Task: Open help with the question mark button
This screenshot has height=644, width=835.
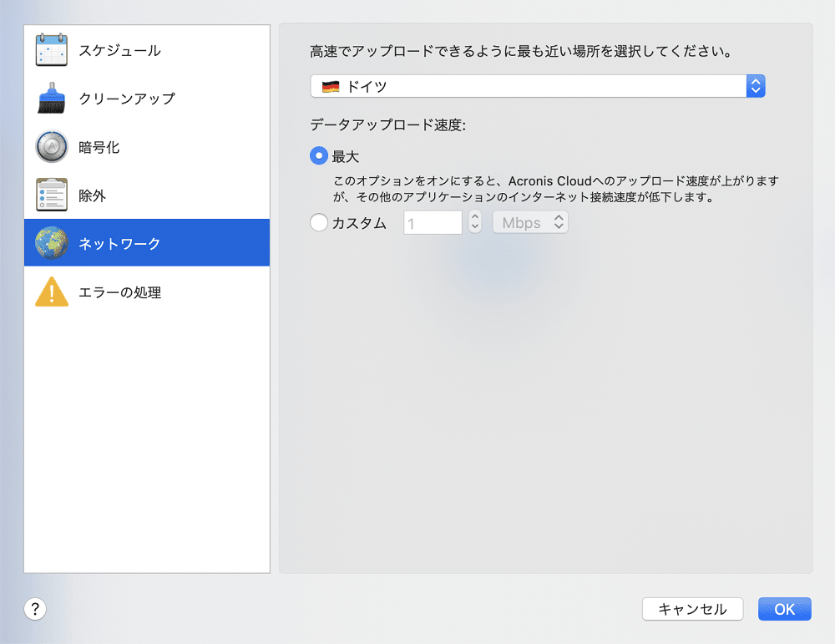Action: pos(35,609)
